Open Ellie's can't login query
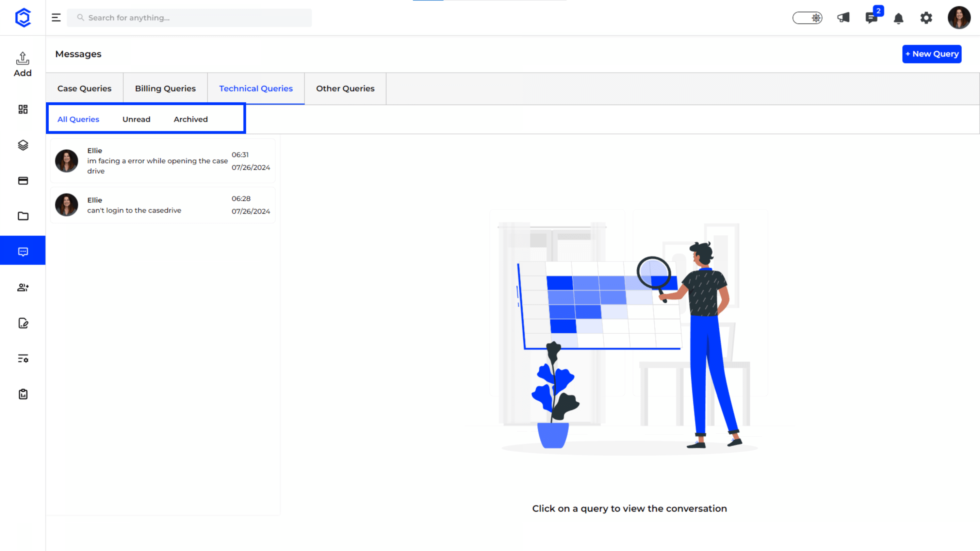 tap(163, 205)
